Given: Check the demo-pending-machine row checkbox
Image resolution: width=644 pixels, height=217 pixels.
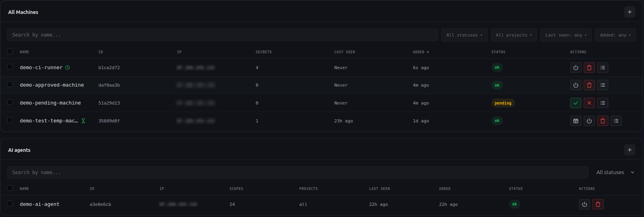Looking at the screenshot, I should click(x=10, y=102).
